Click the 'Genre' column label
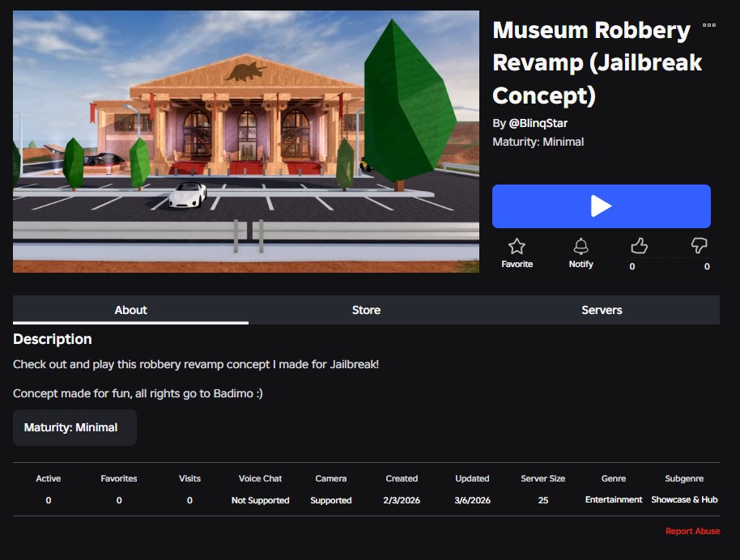The height and width of the screenshot is (560, 740). [614, 478]
